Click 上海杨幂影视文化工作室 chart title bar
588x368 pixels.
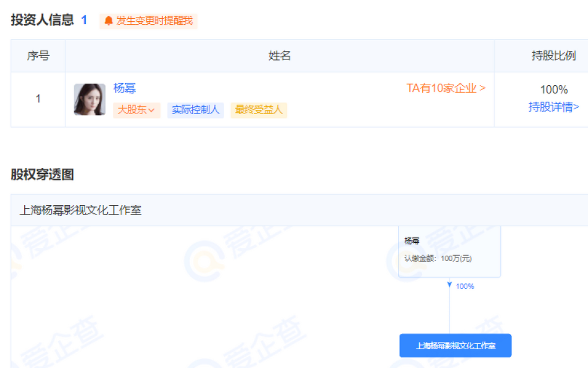pos(299,210)
